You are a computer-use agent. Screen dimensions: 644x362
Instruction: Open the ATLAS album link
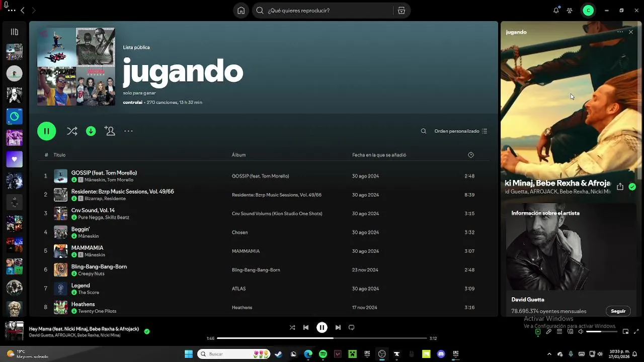238,289
